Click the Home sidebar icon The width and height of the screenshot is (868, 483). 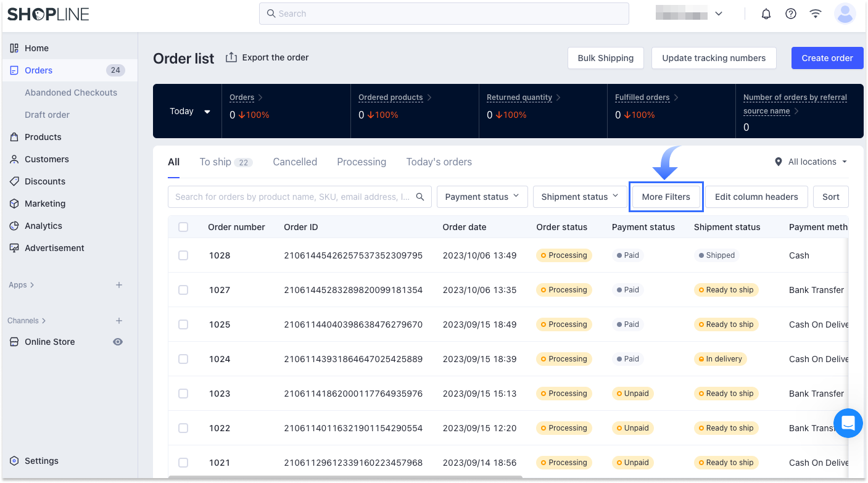click(14, 48)
